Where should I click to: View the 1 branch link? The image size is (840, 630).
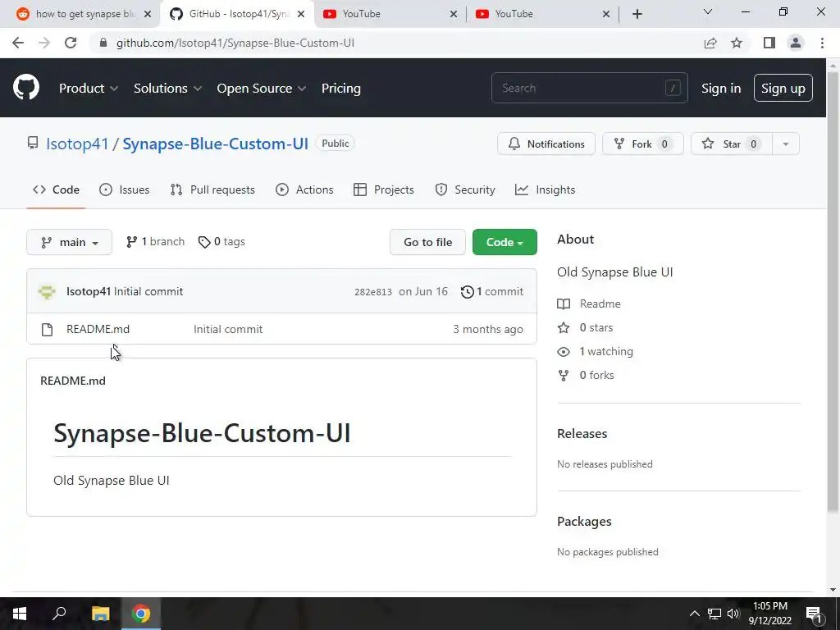click(x=155, y=242)
